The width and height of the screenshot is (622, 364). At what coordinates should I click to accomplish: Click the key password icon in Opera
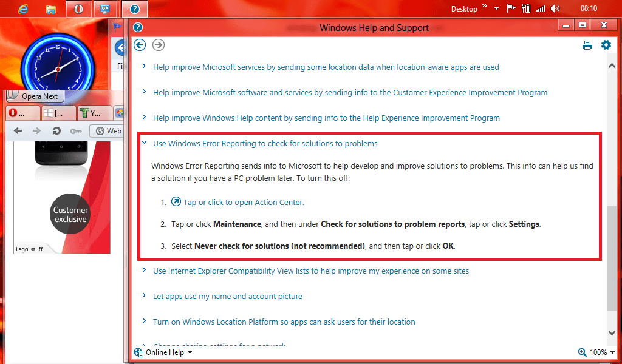click(76, 131)
